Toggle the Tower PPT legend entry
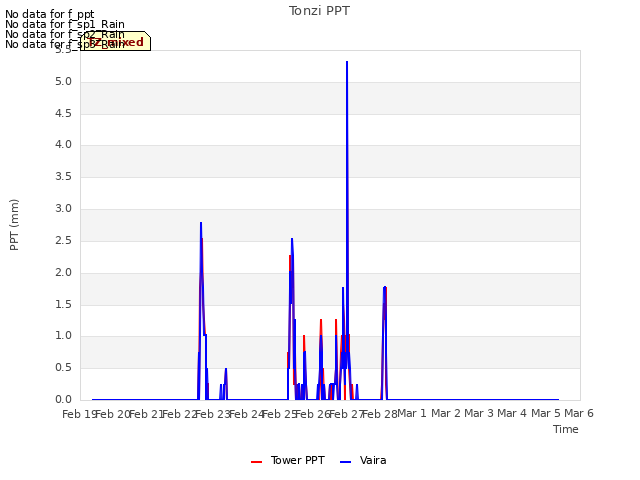The height and width of the screenshot is (480, 640). pos(288,460)
